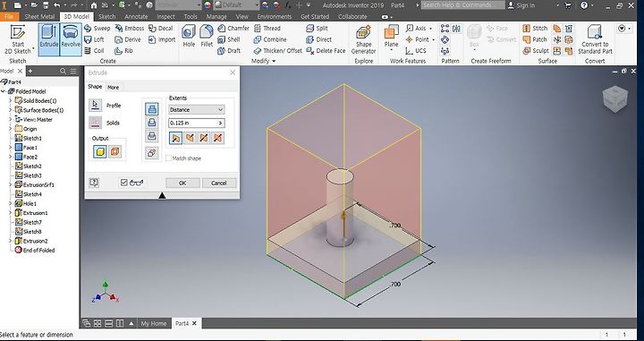Select the Patch surface tool
The width and height of the screenshot is (644, 341).
[x=535, y=39]
